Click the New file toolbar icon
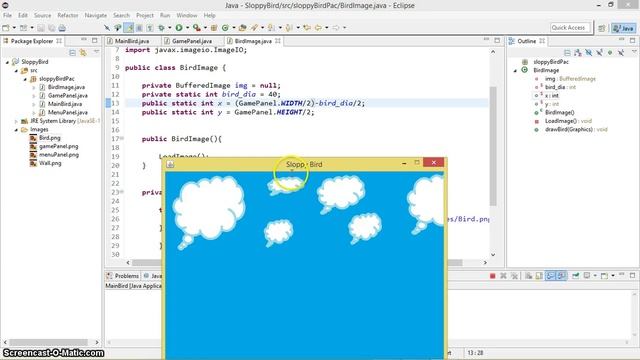Viewport: 640px width, 360px height. pyautogui.click(x=6, y=28)
